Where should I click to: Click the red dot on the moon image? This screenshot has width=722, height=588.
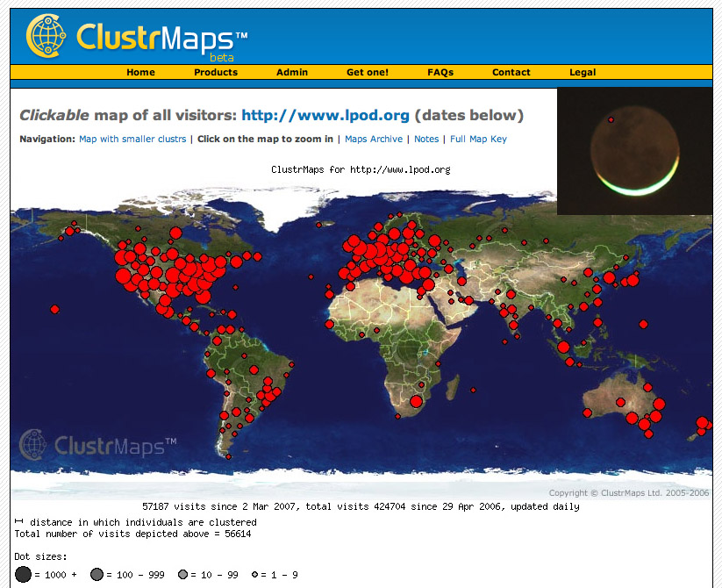click(611, 119)
